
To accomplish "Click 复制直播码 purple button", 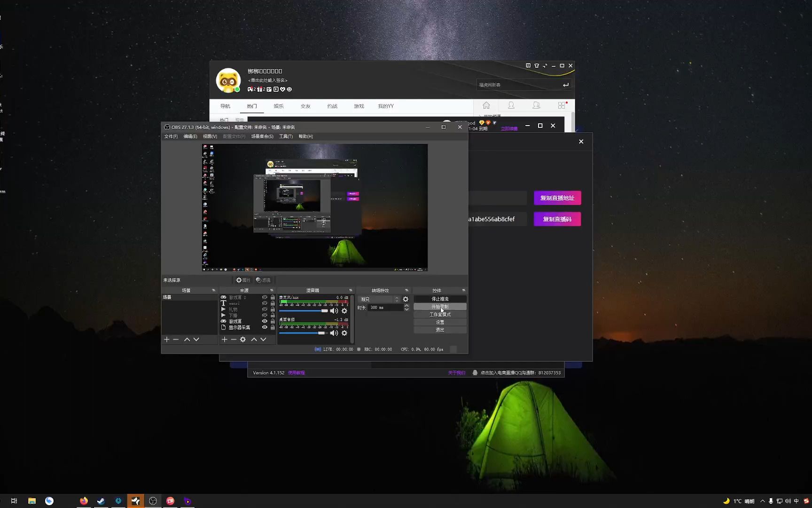I will pos(557,219).
